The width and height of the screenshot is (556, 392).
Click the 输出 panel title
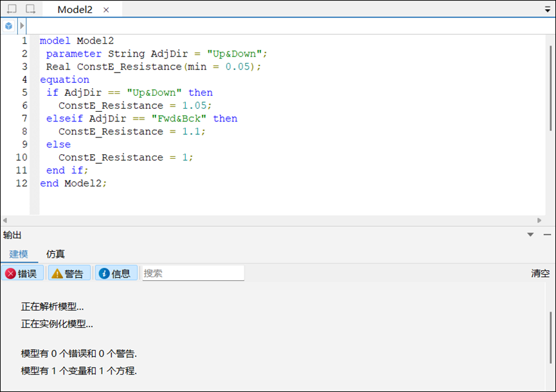[x=12, y=235]
